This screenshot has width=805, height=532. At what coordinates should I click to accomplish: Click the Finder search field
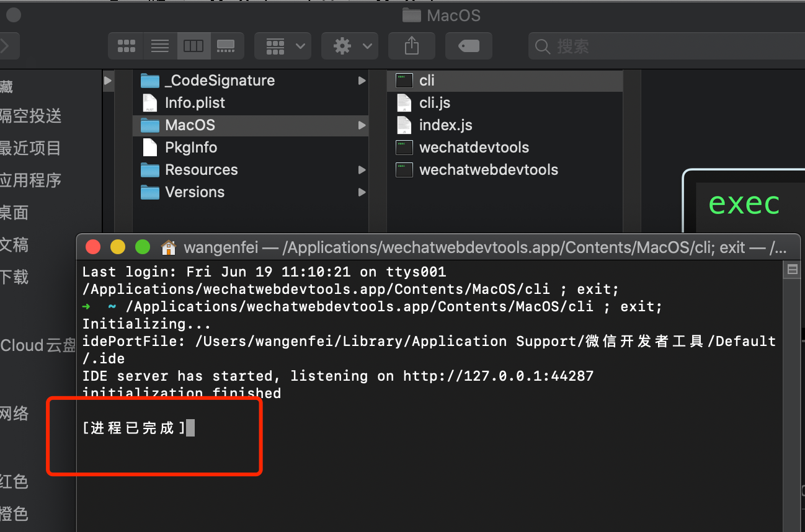pos(667,46)
